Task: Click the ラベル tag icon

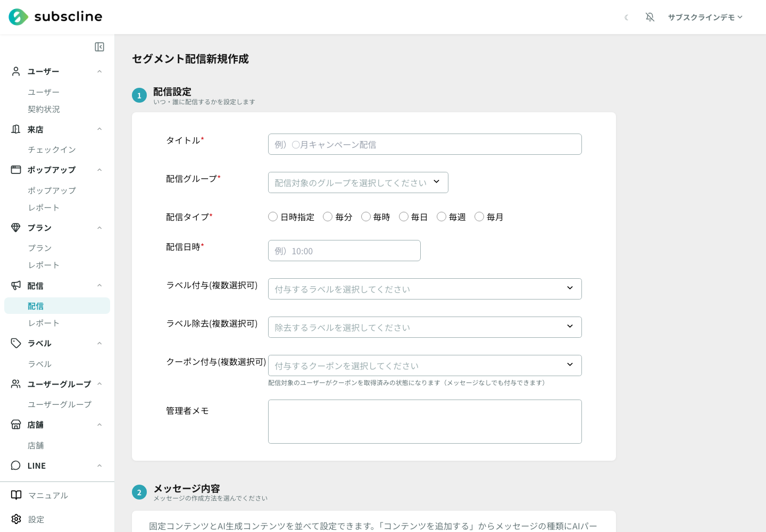Action: (x=16, y=343)
